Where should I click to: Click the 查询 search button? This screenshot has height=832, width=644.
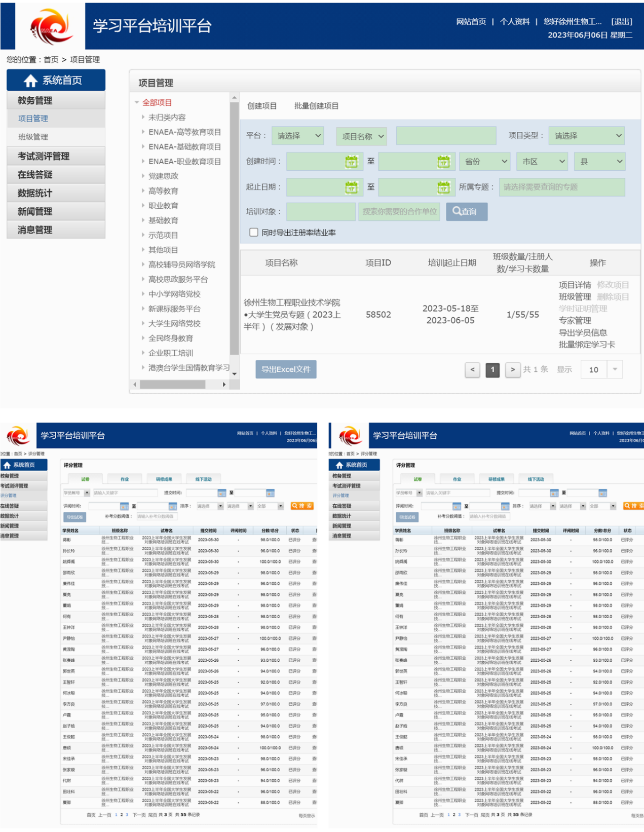pyautogui.click(x=466, y=212)
